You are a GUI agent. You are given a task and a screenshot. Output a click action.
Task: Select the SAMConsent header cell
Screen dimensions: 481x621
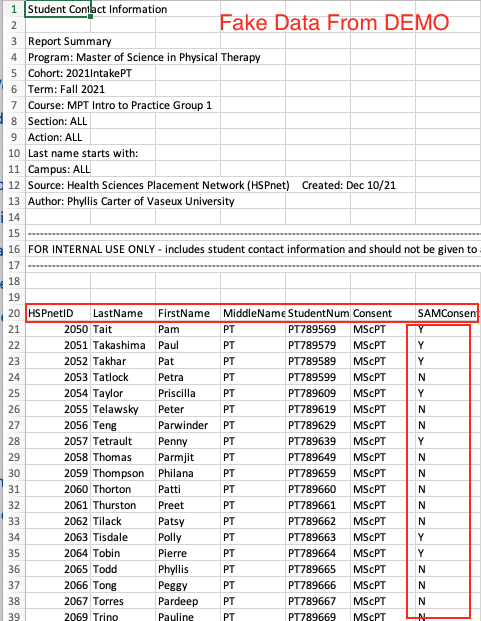[x=448, y=313]
